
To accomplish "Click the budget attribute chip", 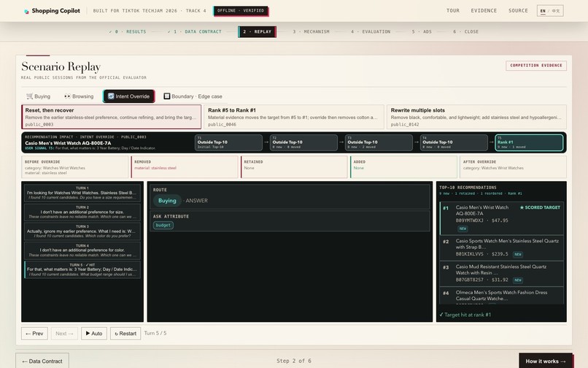I will point(163,226).
